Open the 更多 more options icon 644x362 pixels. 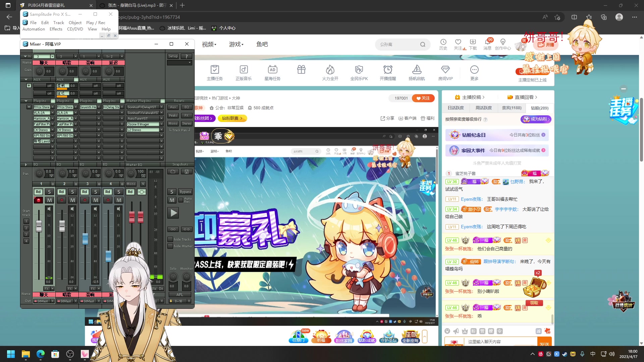(474, 72)
